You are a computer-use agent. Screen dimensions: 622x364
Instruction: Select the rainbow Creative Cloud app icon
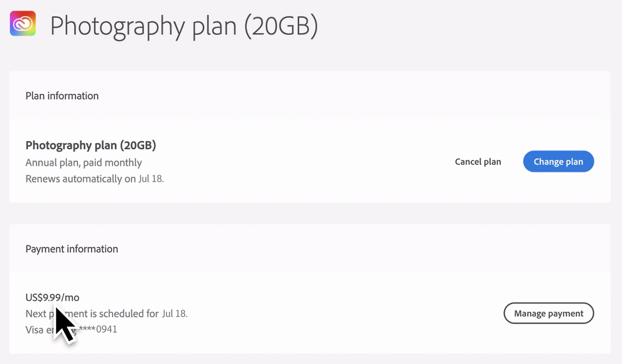(x=22, y=22)
